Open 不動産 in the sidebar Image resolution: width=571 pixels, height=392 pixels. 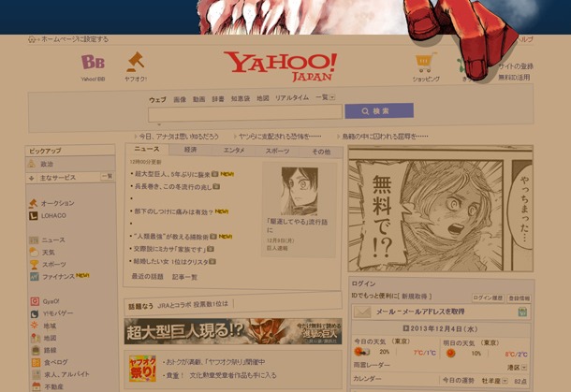pos(48,386)
